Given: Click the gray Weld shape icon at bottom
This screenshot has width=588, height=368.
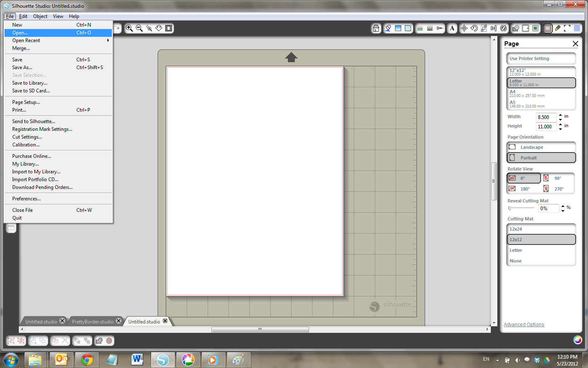Looking at the screenshot, I should pos(99,341).
